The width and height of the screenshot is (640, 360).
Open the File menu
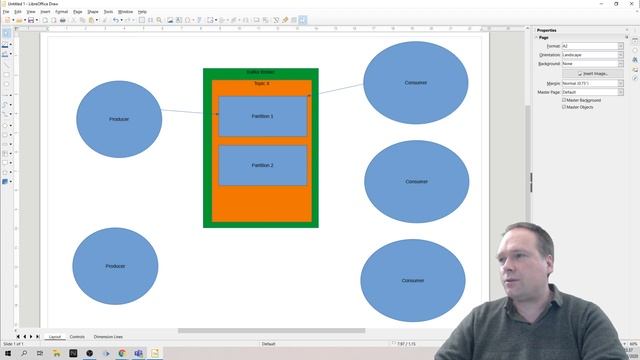[x=6, y=12]
